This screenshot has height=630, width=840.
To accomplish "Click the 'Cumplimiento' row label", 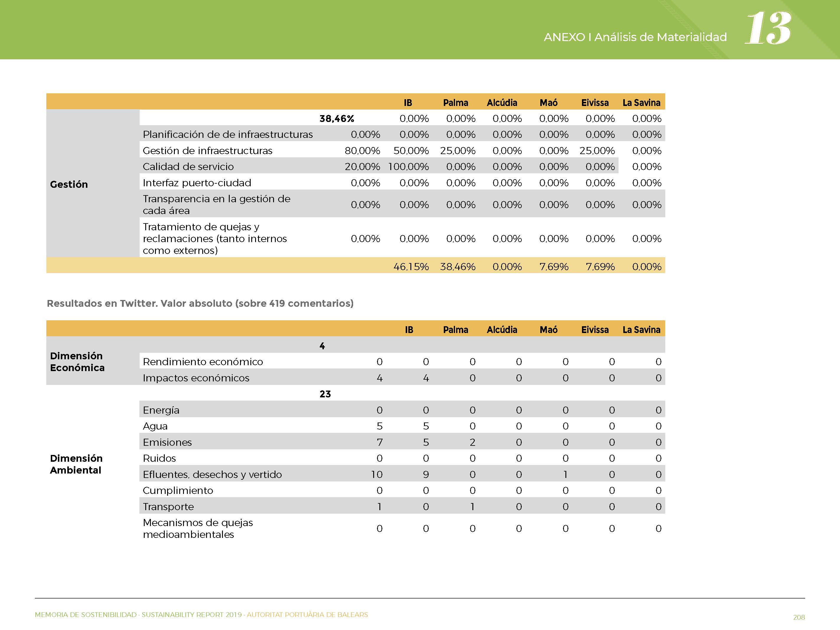I will pos(178,491).
